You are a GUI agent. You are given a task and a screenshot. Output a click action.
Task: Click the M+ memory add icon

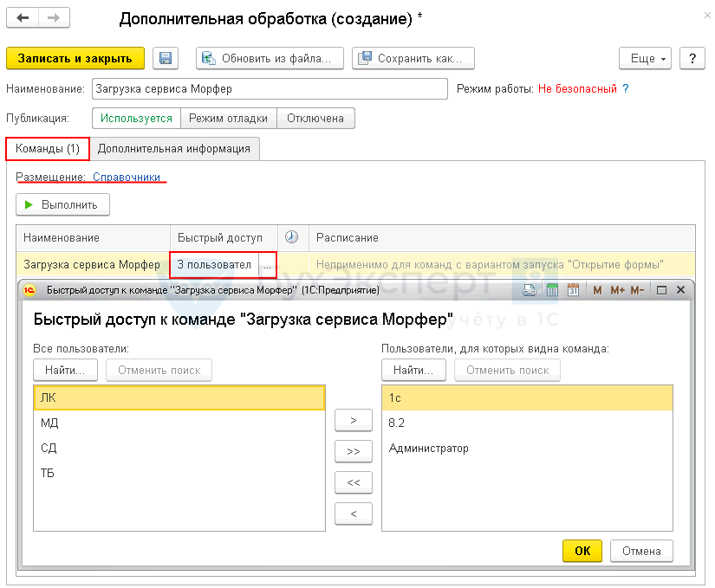(x=617, y=290)
